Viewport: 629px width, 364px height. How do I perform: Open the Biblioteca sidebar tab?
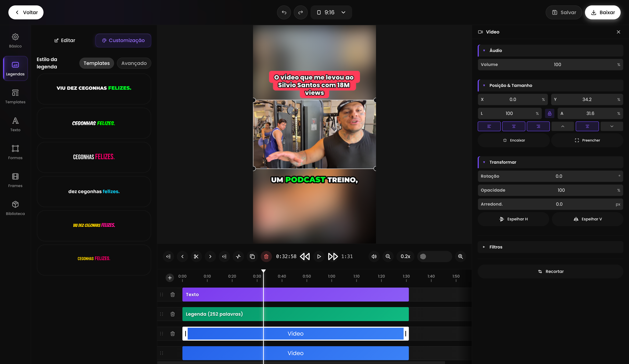point(15,208)
